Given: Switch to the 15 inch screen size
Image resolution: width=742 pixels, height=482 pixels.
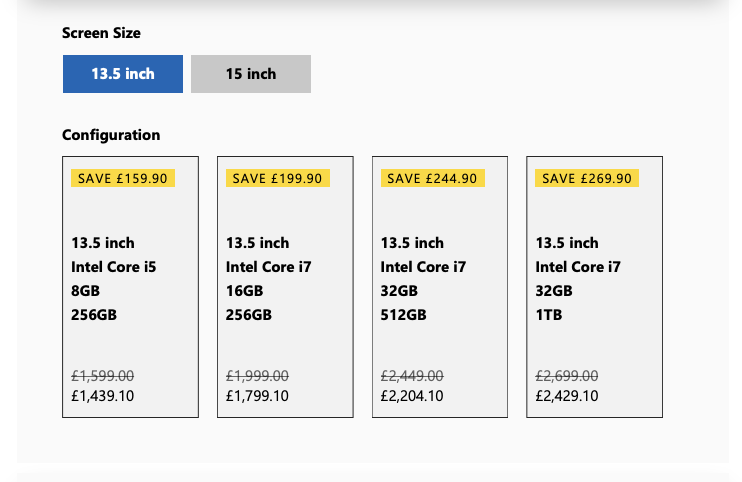Looking at the screenshot, I should pyautogui.click(x=251, y=74).
